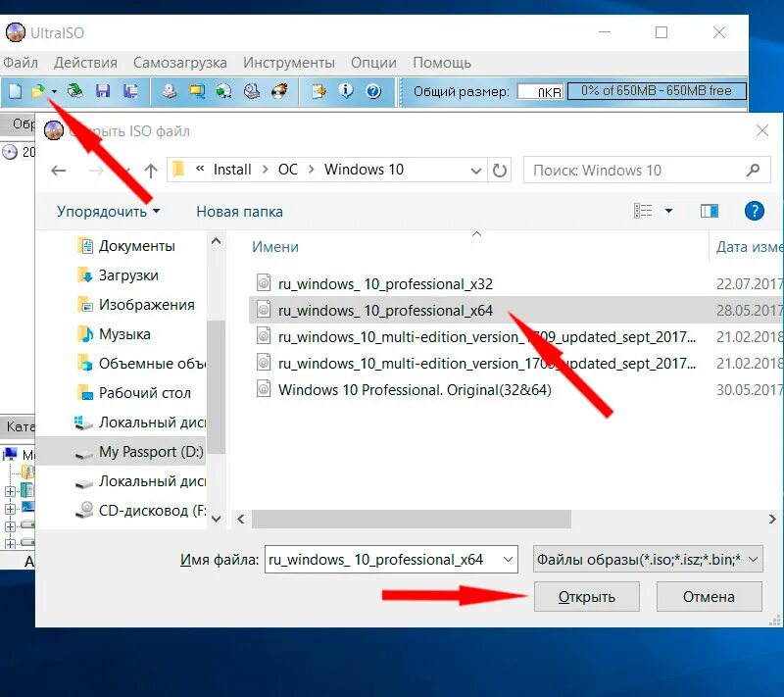This screenshot has height=697, width=784.
Task: Click the Открыть button
Action: (x=587, y=596)
